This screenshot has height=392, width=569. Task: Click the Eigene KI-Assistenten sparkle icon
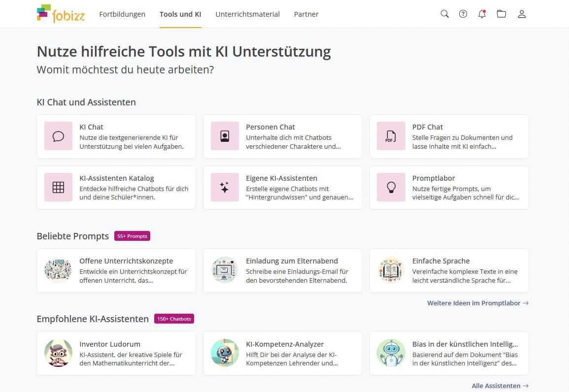(x=225, y=188)
